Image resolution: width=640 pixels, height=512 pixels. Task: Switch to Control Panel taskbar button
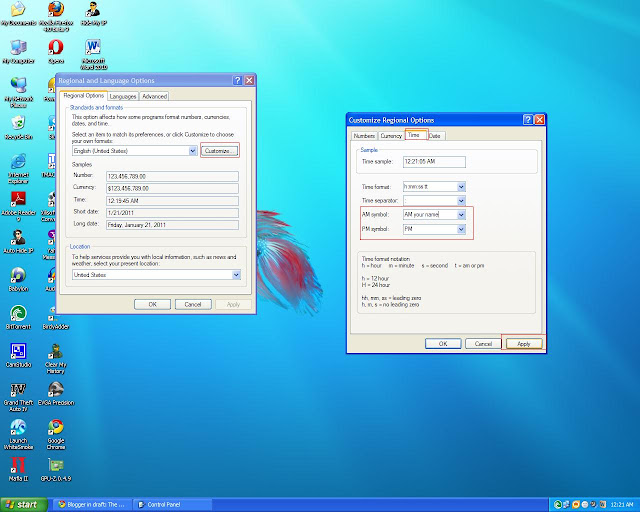173,505
